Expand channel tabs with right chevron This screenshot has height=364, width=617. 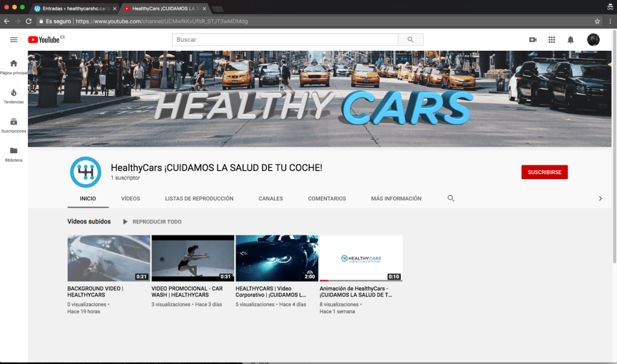click(x=600, y=199)
